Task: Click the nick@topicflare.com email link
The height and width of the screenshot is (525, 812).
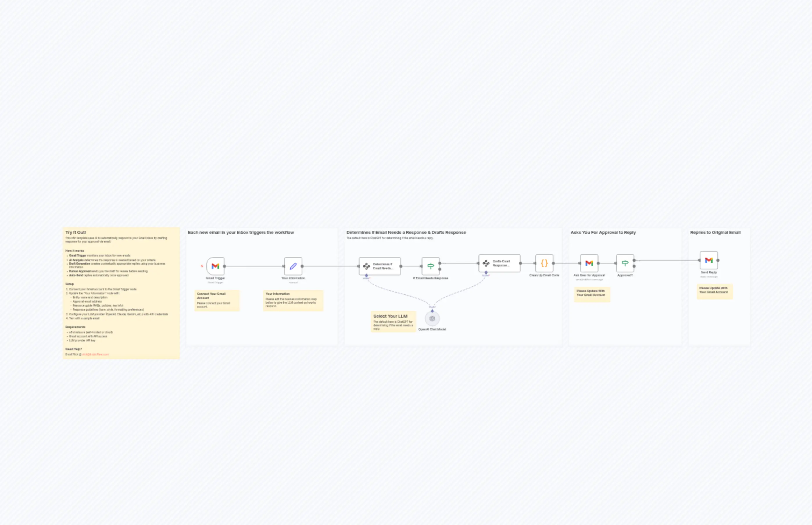Action: point(96,355)
